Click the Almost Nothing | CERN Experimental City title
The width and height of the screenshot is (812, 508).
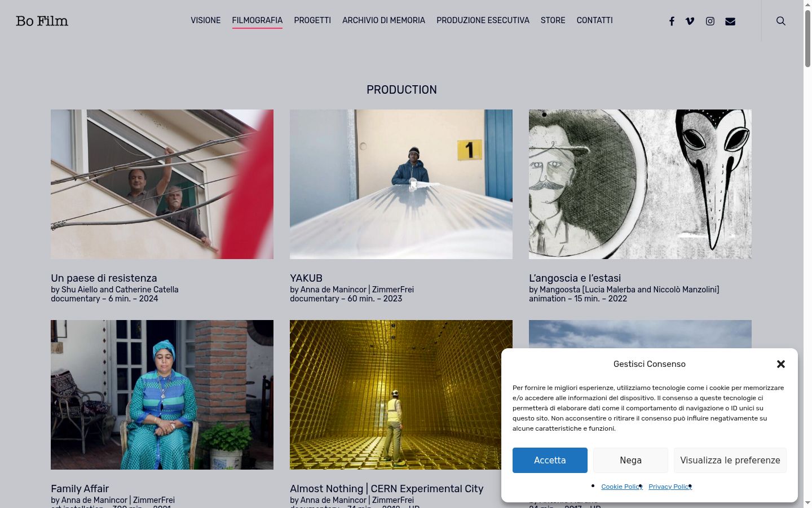pyautogui.click(x=386, y=489)
